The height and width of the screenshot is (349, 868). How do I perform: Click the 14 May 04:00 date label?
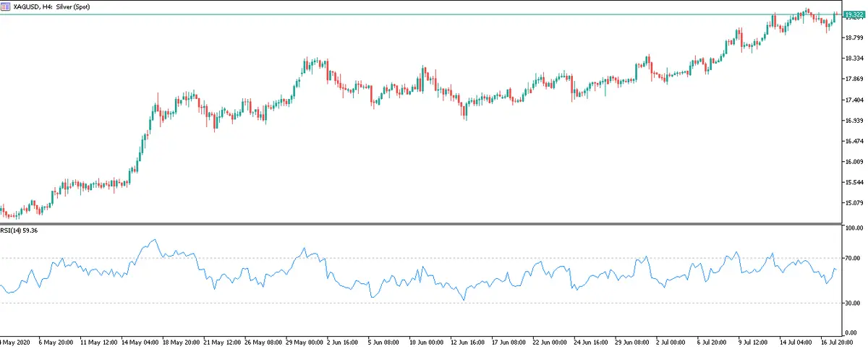tap(140, 340)
